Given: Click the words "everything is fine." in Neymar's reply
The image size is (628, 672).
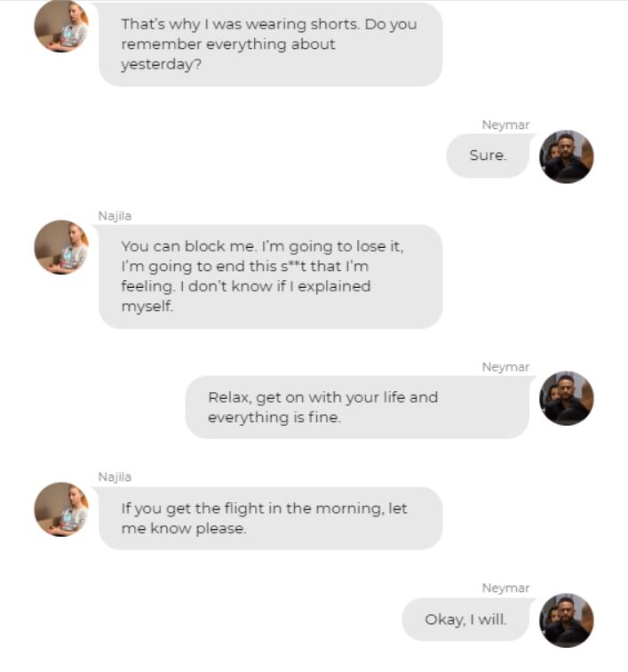Looking at the screenshot, I should [x=274, y=418].
